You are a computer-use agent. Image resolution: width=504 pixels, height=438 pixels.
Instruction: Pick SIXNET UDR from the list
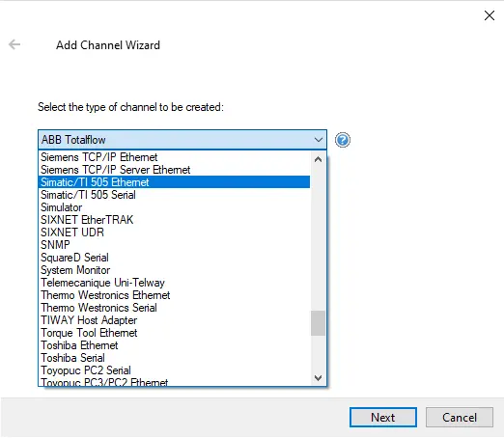tap(174, 233)
